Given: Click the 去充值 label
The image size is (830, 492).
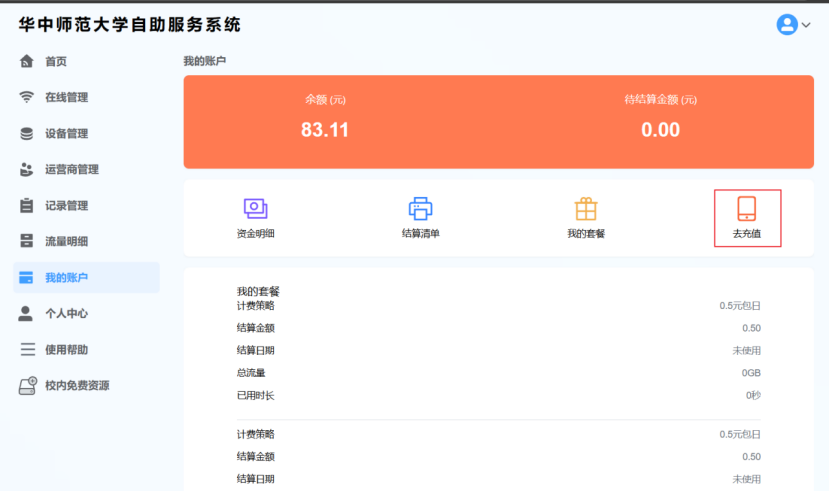Looking at the screenshot, I should pos(747,234).
